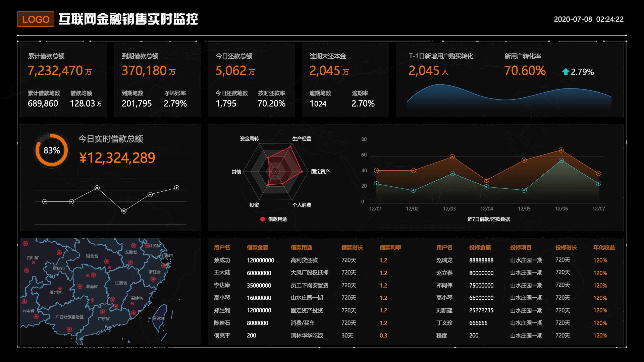Viewport: 644px width, 362px height.
Task: Click the 689,860 loan count value
Action: pos(43,104)
